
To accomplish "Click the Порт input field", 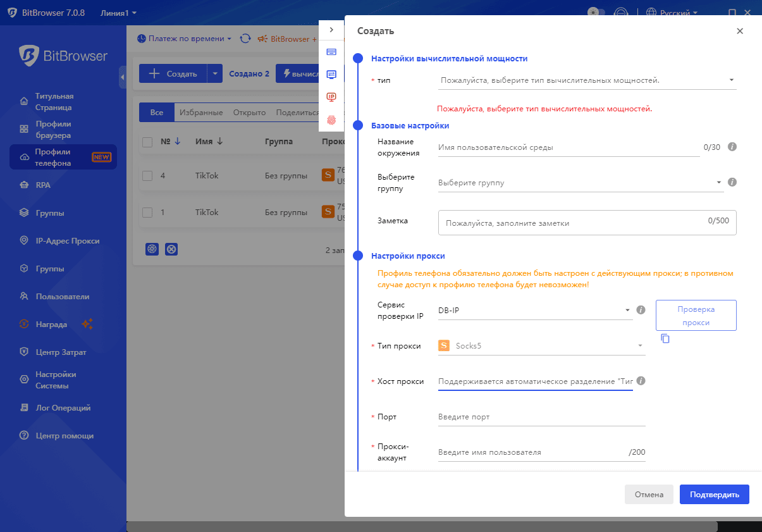I will [541, 417].
